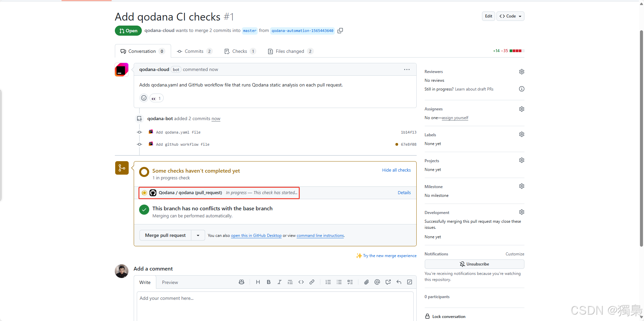Mention a user with the @ icon
The width and height of the screenshot is (644, 321).
pos(377,282)
